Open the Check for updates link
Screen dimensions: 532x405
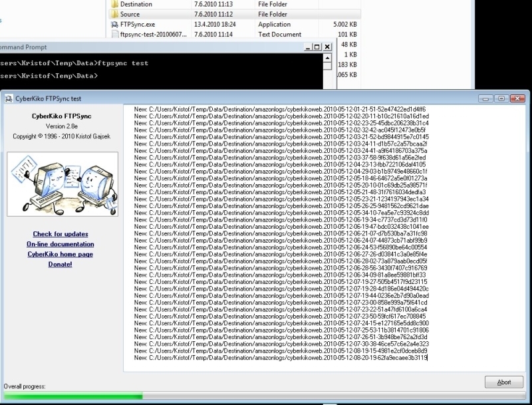pos(60,234)
